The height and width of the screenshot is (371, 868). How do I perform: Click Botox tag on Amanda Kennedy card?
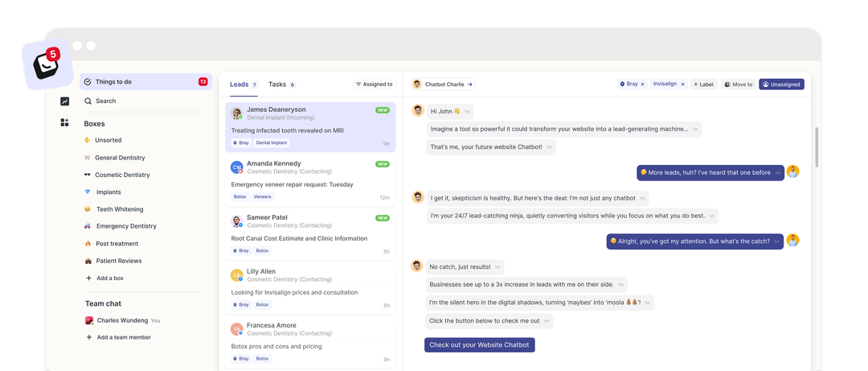[240, 196]
